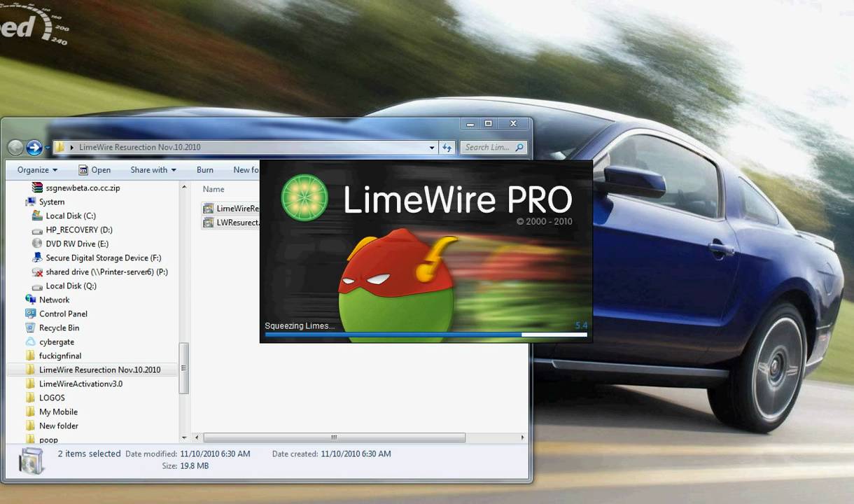The image size is (854, 504).
Task: Click the magnifier icon in the search box
Action: tap(519, 148)
